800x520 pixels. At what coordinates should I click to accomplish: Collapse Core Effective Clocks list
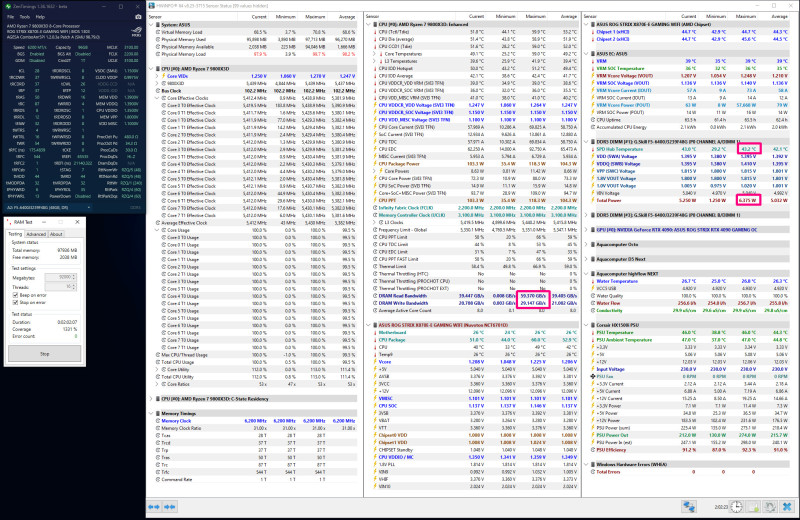click(x=157, y=98)
